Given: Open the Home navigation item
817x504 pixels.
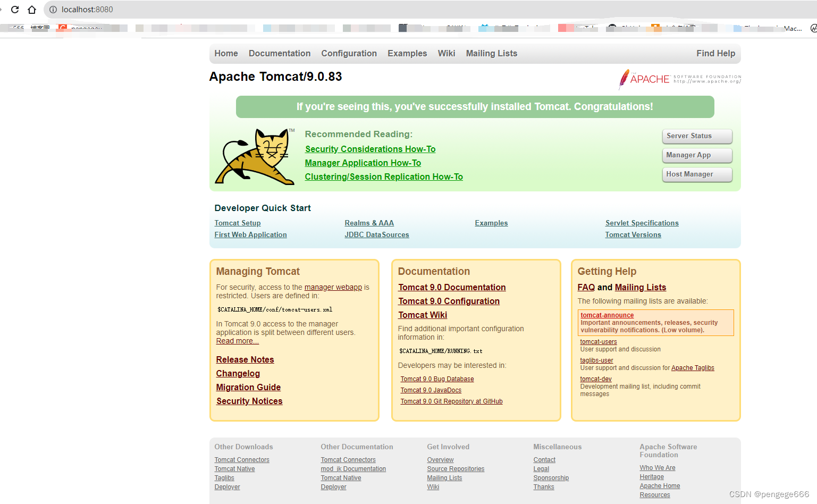Looking at the screenshot, I should pyautogui.click(x=226, y=53).
